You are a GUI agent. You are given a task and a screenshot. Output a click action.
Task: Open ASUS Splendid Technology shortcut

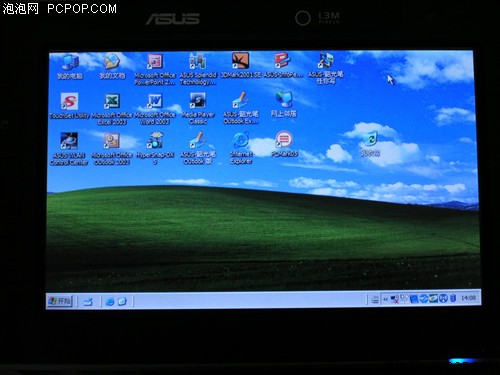click(198, 69)
